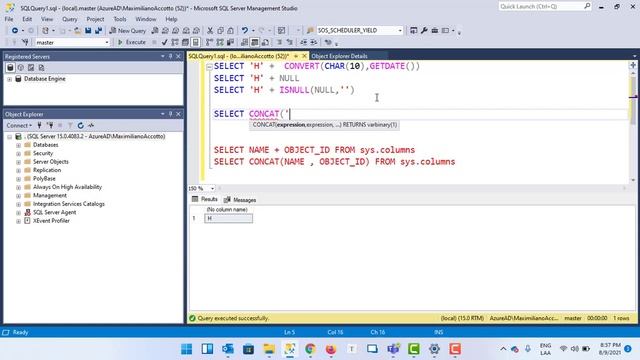Pin the Object Explorer panel
640x360 pixels.
point(171,114)
